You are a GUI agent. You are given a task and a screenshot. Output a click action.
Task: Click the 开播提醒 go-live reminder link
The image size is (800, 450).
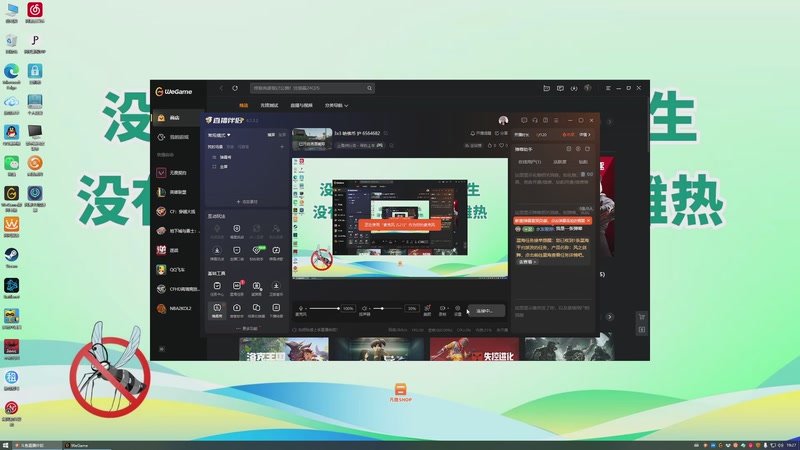tap(480, 133)
